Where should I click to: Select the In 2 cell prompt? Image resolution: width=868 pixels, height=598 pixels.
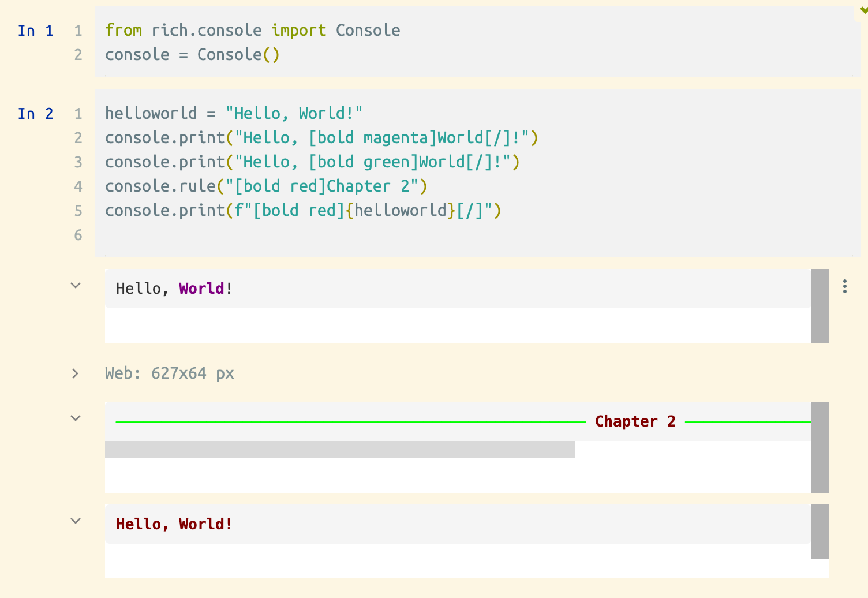click(x=36, y=114)
